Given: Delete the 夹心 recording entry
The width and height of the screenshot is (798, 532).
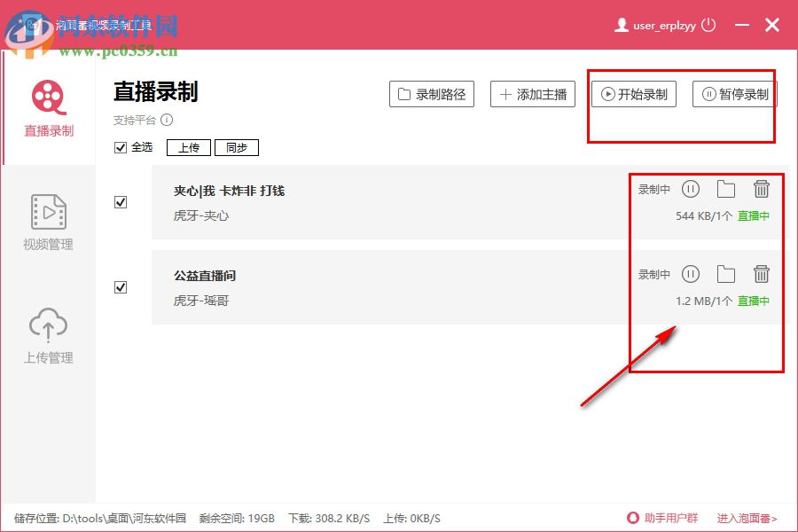Looking at the screenshot, I should (x=761, y=188).
